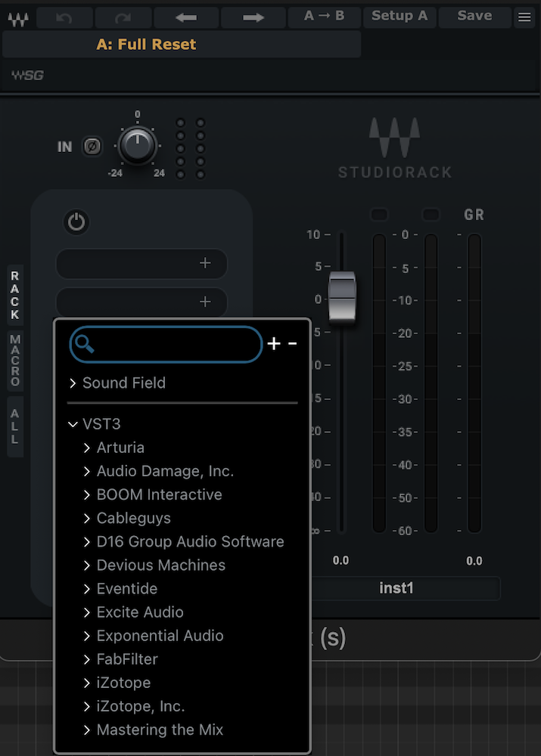Switch to the ALL side tab
Screen dimensions: 541x756
15,426
